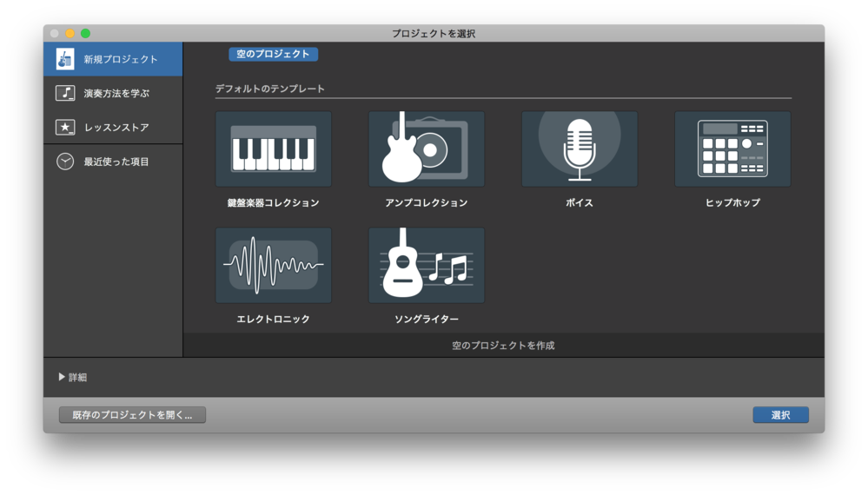Click the green zoom window button
The image size is (868, 495).
pyautogui.click(x=85, y=33)
